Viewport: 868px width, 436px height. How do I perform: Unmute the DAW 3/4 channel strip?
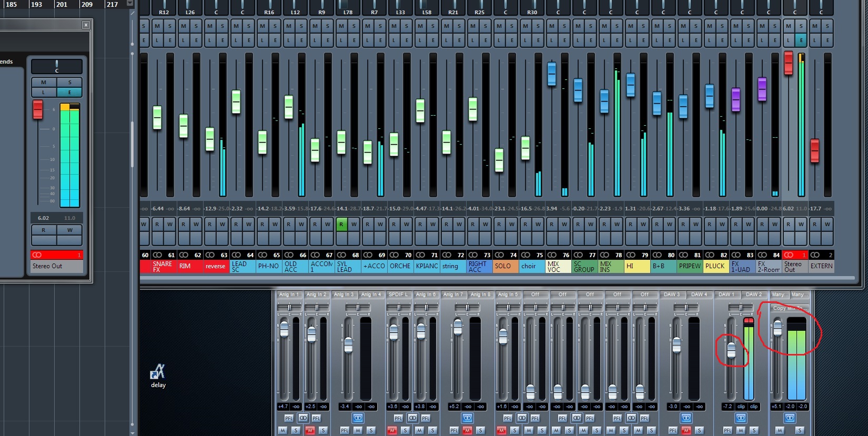tap(686, 430)
